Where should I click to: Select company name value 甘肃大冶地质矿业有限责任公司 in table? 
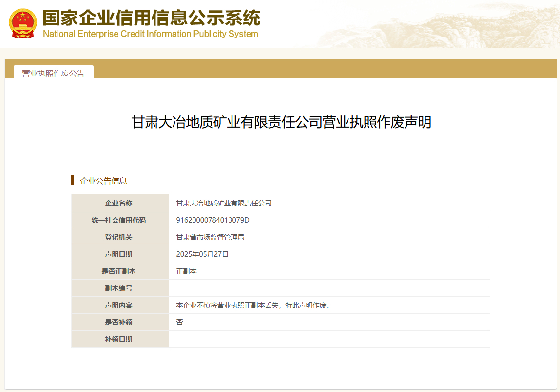tap(224, 203)
